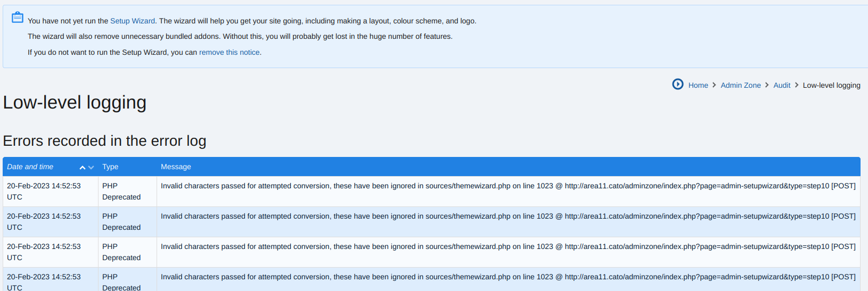Click the chevron between Admin Zone and Audit

pos(767,85)
